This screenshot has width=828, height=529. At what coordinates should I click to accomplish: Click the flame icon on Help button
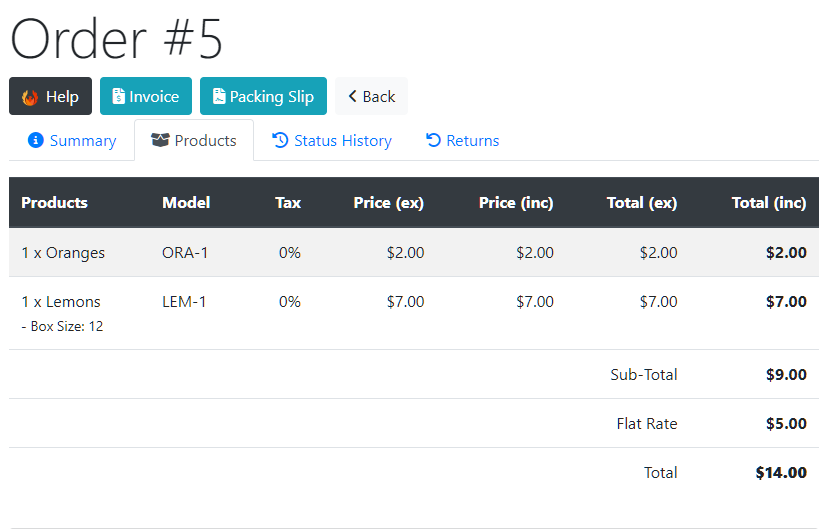coord(30,97)
